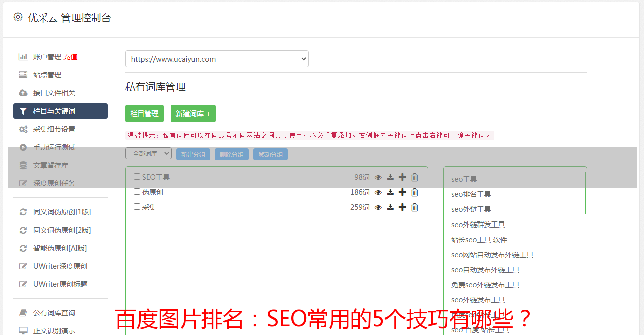Download the 采集 keyword library
This screenshot has height=335, width=644.
390,207
